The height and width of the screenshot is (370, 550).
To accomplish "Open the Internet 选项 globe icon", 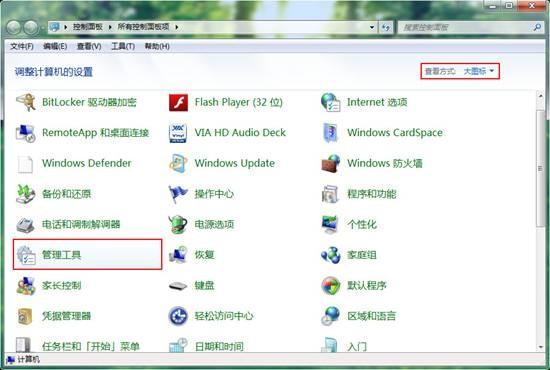I will pos(330,102).
